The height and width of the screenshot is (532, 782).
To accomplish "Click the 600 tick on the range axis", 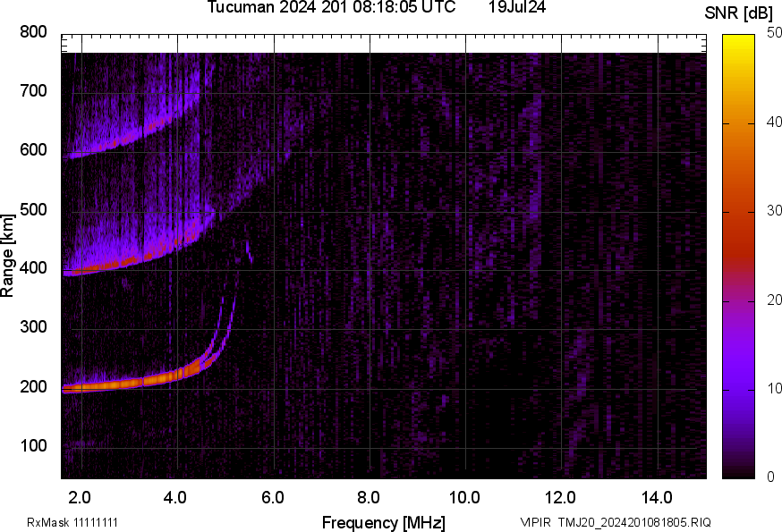I will coord(33,151).
